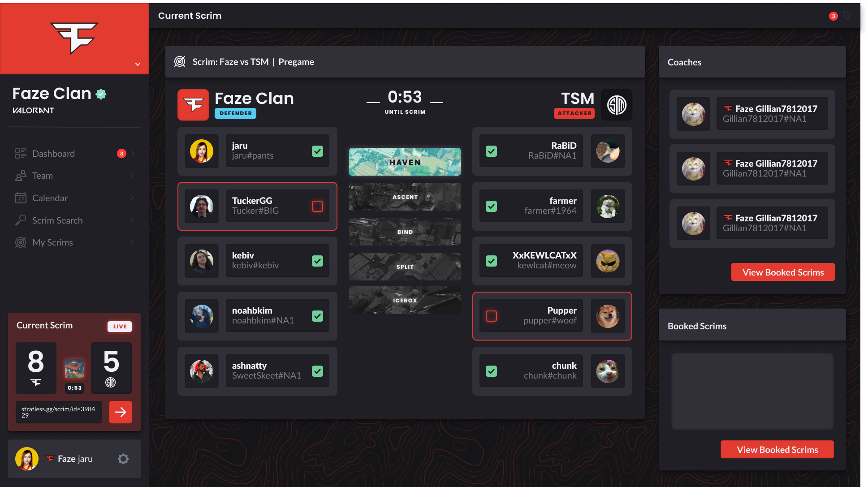
Task: Check the ready box for Pupper
Action: tap(491, 316)
